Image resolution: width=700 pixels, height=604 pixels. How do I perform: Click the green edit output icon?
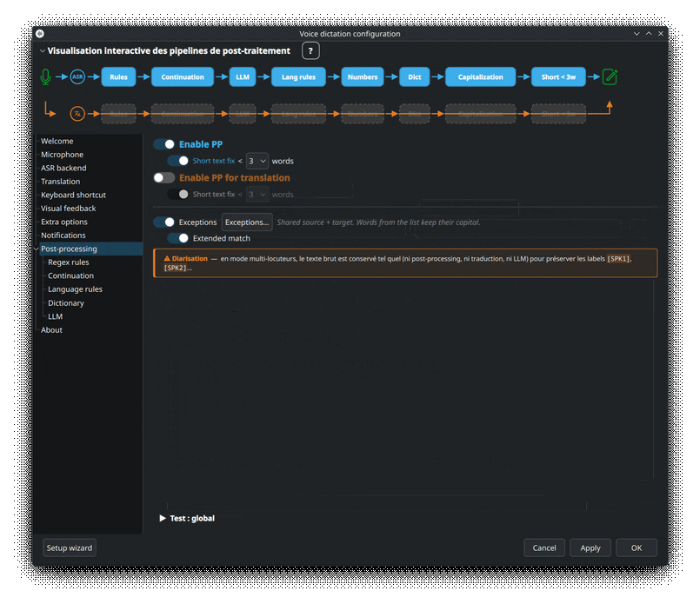pyautogui.click(x=610, y=76)
